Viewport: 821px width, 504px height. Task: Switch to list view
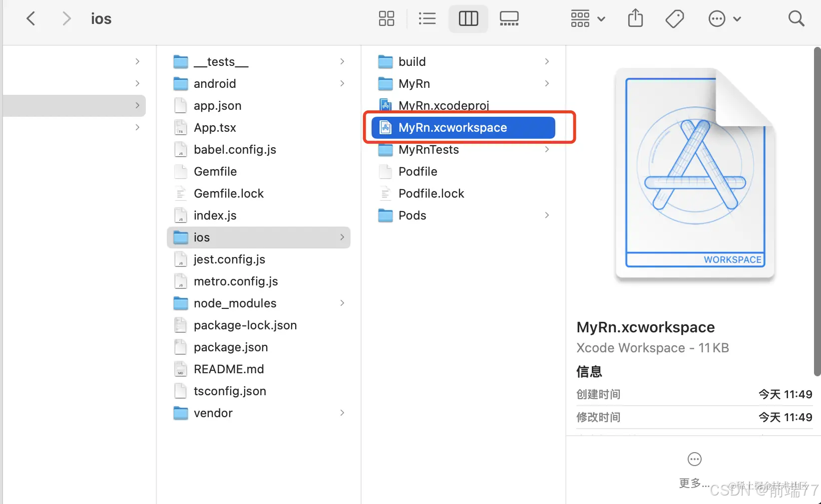click(427, 19)
